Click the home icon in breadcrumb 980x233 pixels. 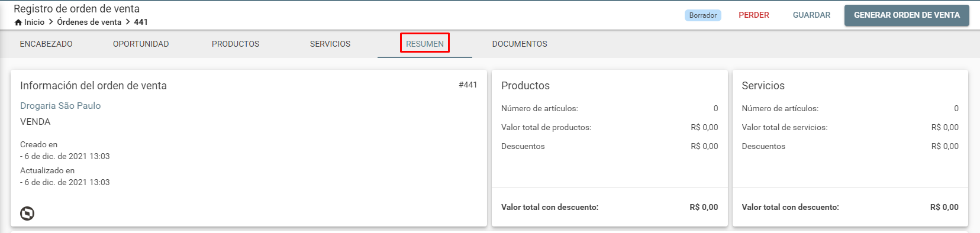[18, 22]
